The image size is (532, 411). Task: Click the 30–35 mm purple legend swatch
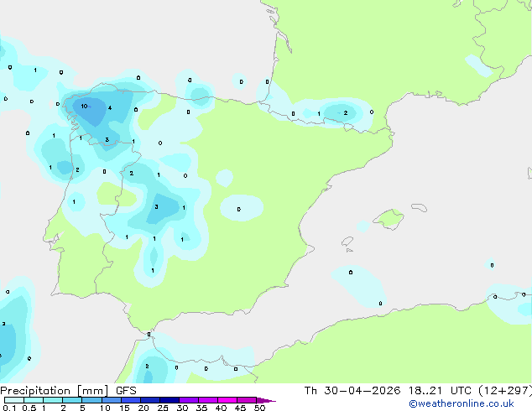189,400
